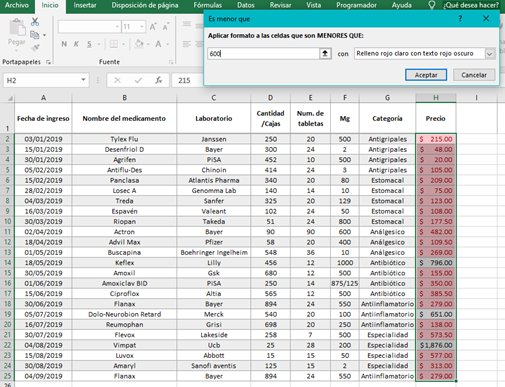Click the Cancelar button

474,75
